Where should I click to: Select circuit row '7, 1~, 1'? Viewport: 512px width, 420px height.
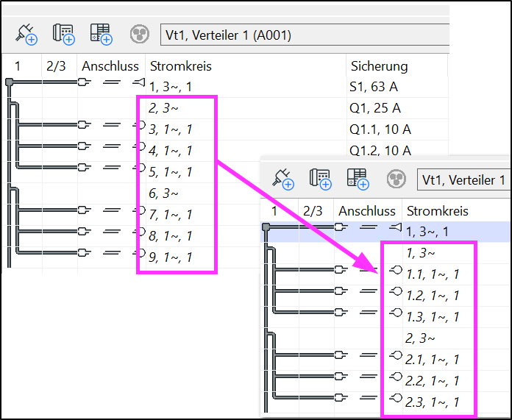click(171, 215)
